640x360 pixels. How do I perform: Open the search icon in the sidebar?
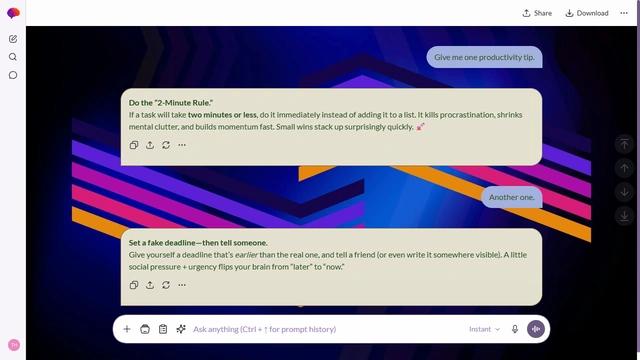tap(13, 57)
